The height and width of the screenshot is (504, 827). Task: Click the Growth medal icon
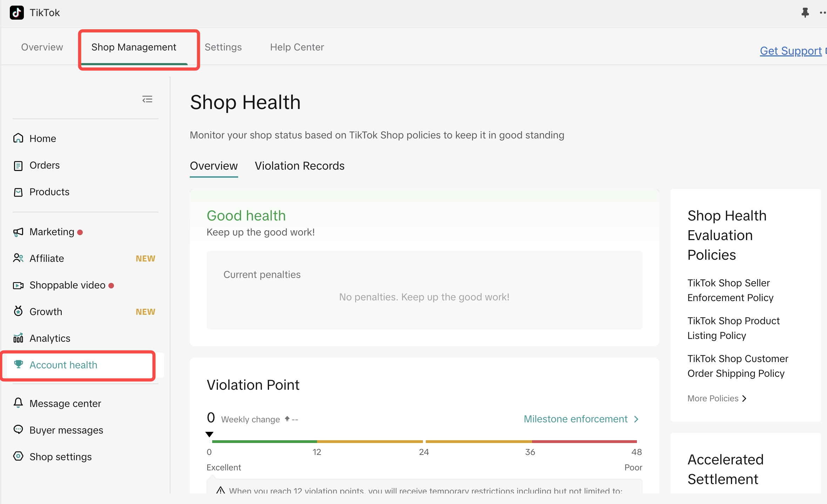pyautogui.click(x=18, y=311)
